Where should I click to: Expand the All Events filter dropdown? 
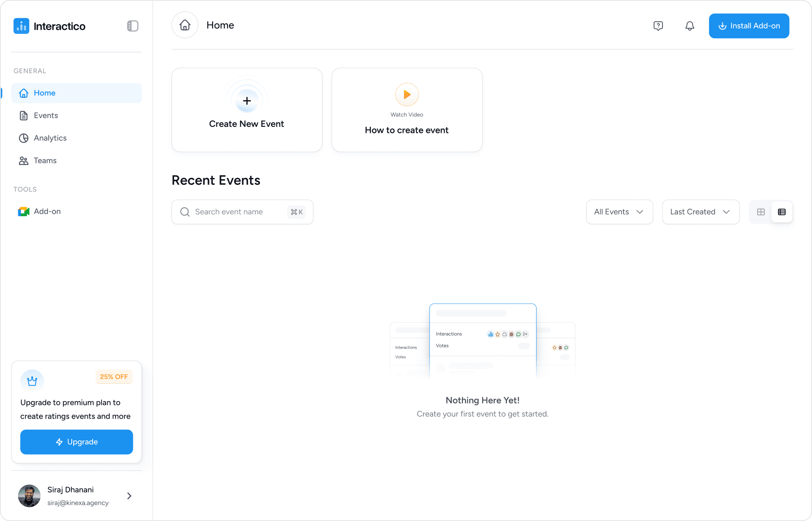[x=619, y=212]
